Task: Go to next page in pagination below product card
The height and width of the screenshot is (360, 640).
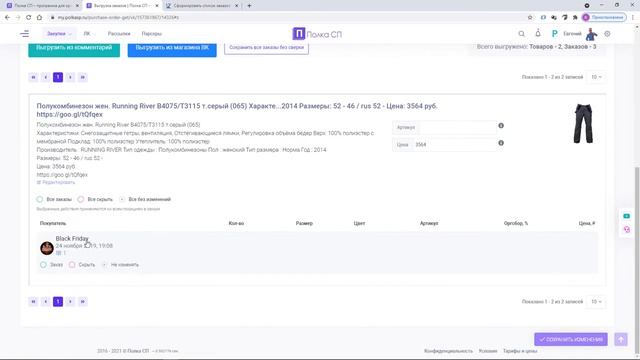Action: pyautogui.click(x=70, y=302)
